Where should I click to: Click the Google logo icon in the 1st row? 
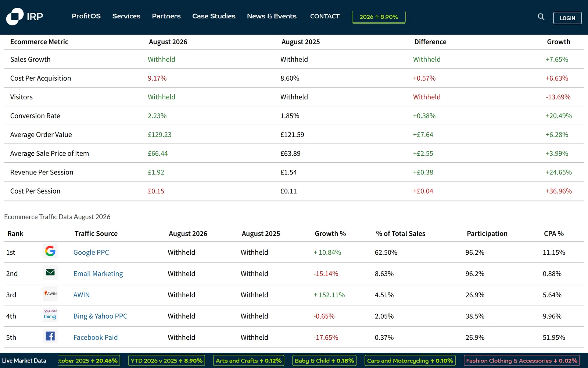tap(50, 251)
